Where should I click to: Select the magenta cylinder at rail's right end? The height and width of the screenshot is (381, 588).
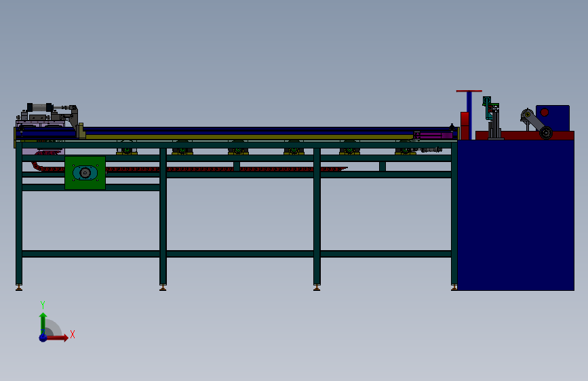(x=433, y=136)
